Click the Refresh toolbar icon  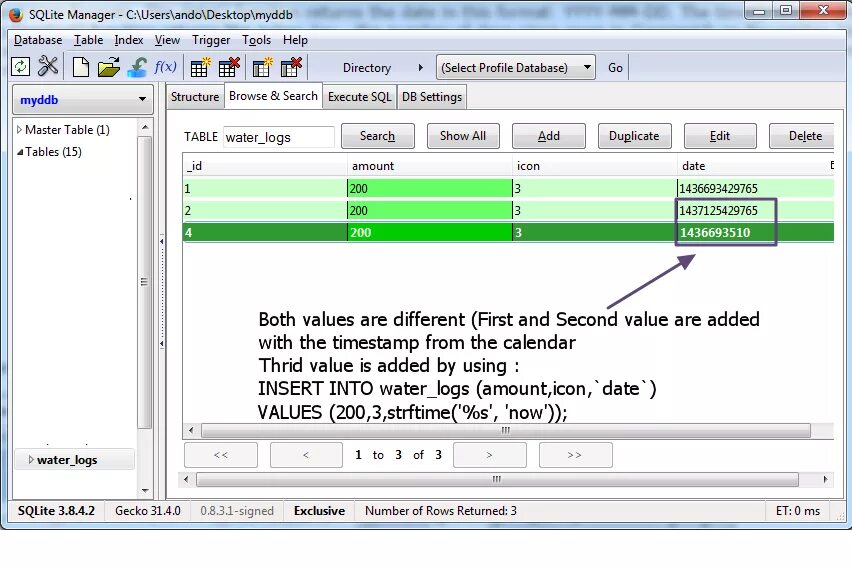click(21, 67)
